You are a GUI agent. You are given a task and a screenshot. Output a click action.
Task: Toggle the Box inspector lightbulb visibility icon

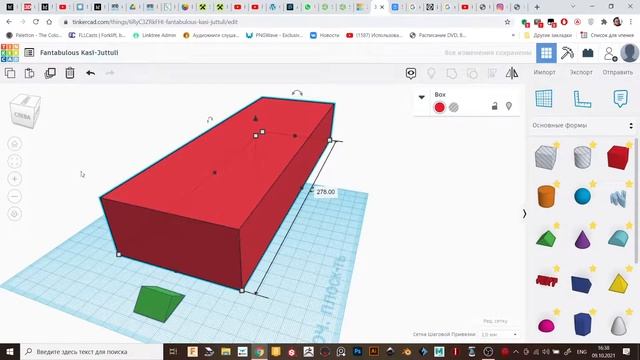[509, 106]
